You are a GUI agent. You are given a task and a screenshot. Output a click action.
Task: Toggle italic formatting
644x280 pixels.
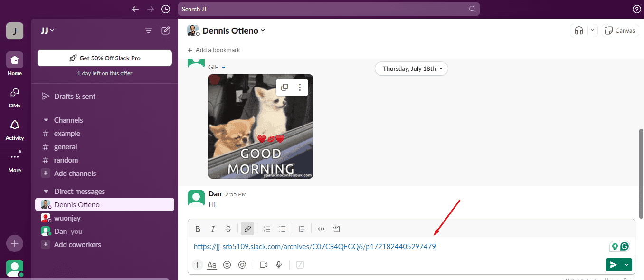213,229
